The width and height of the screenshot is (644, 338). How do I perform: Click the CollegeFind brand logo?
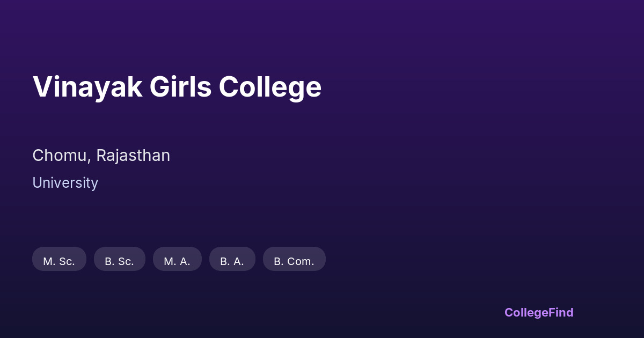click(x=538, y=312)
